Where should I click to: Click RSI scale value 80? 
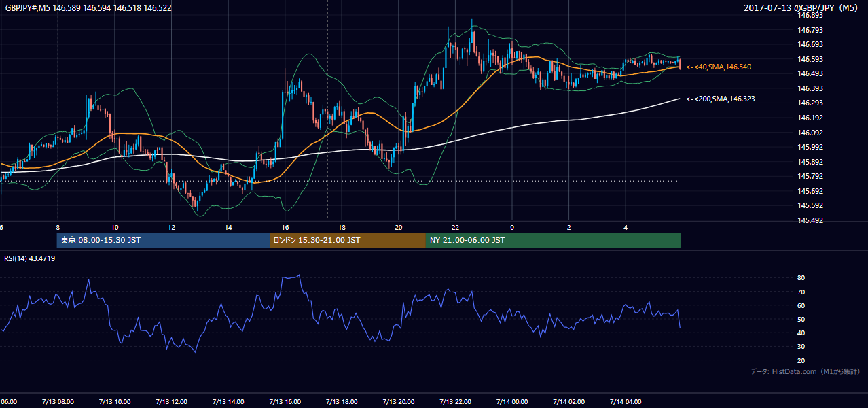click(x=801, y=278)
